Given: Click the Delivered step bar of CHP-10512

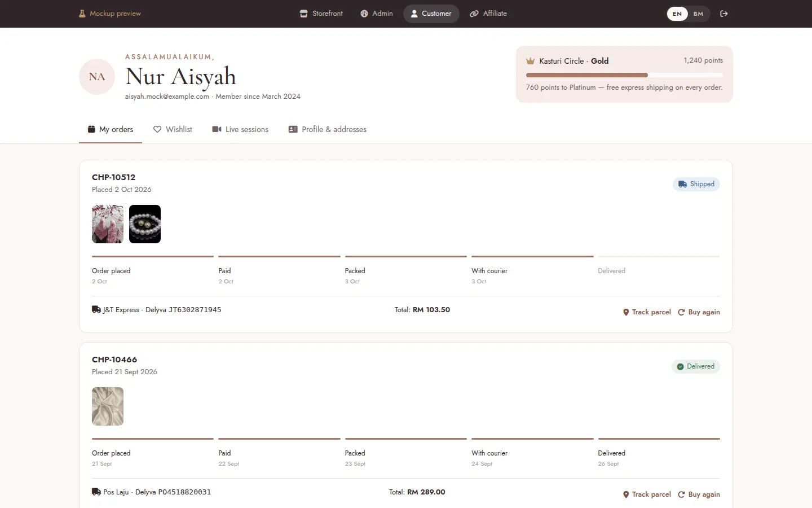Looking at the screenshot, I should [x=659, y=257].
